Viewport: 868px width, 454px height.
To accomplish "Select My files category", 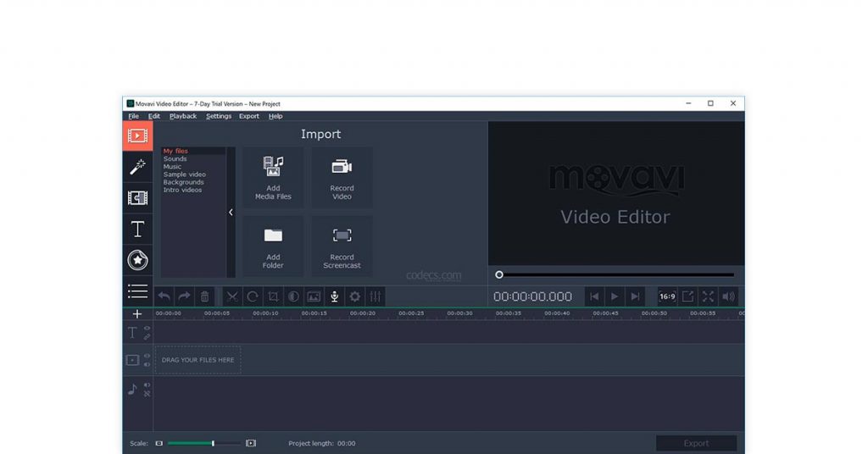I will click(x=175, y=151).
